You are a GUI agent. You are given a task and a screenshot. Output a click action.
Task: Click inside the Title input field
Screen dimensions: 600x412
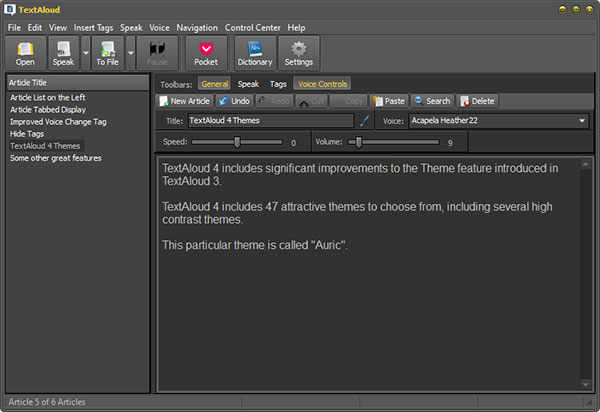point(270,121)
